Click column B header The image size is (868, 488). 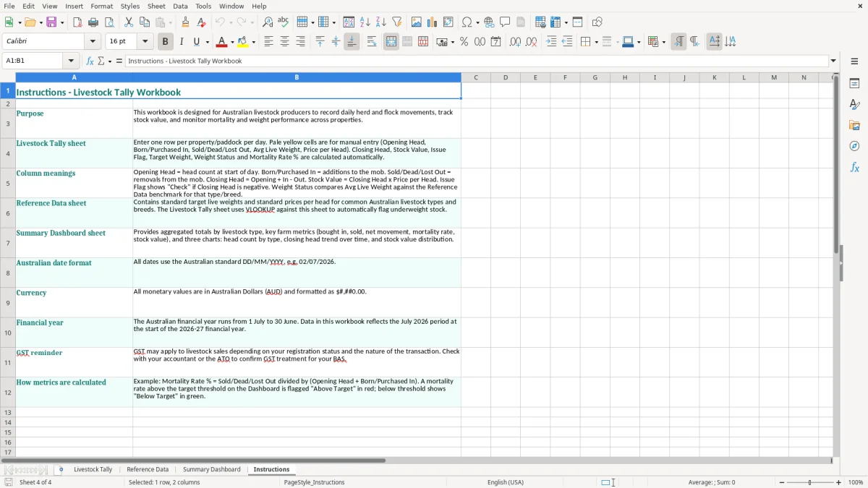297,77
